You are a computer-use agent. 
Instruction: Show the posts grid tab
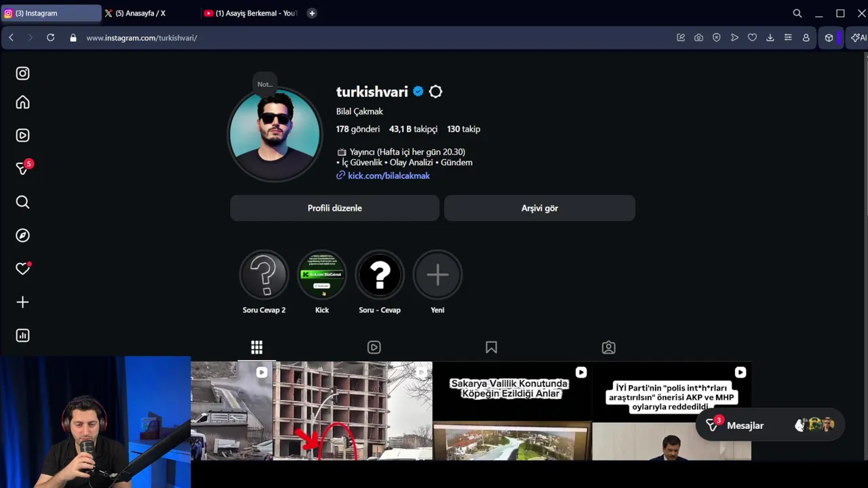coord(256,348)
